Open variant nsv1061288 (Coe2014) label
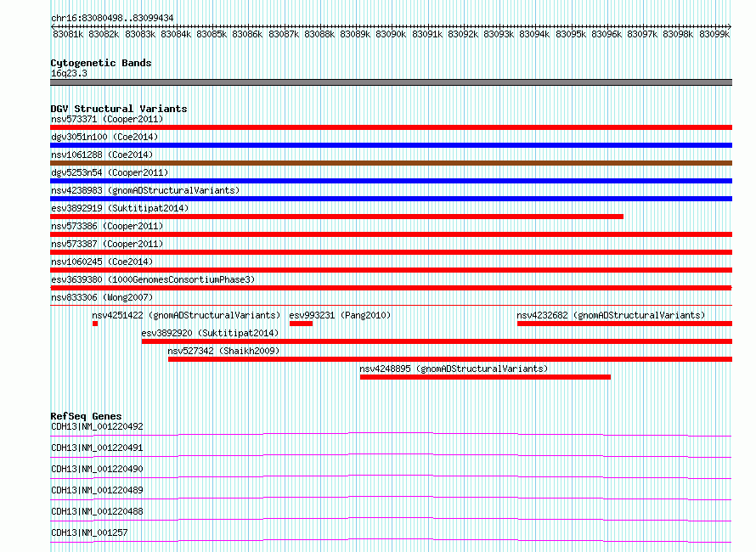 [x=102, y=155]
